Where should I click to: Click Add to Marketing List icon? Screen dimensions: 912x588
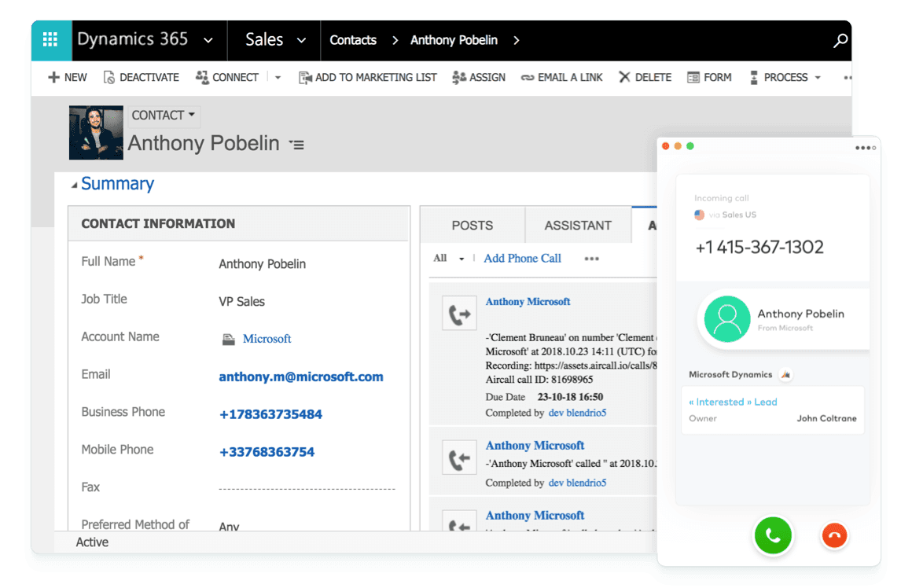(x=305, y=77)
